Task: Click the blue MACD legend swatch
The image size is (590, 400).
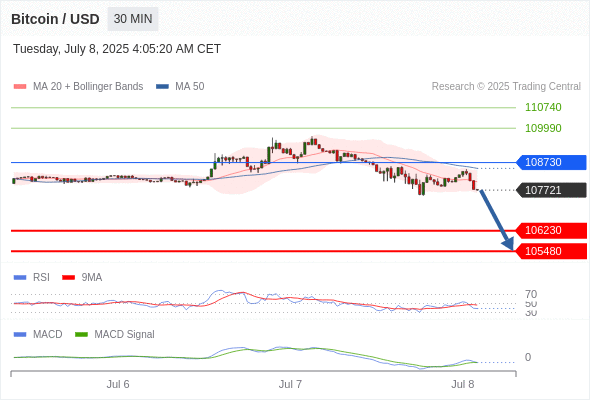Action: tap(20, 335)
